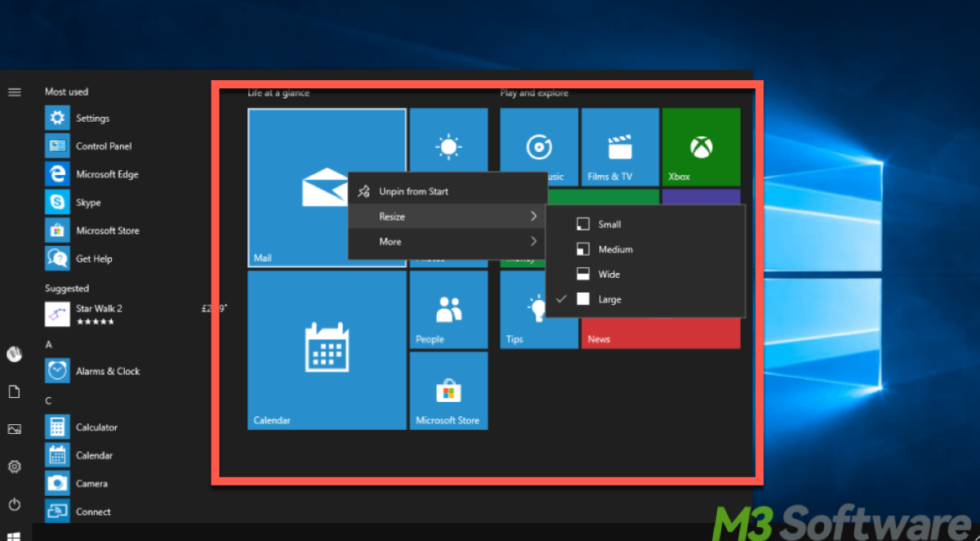The width and height of the screenshot is (980, 541).
Task: Open Pictures from the Start sidebar
Action: (14, 429)
